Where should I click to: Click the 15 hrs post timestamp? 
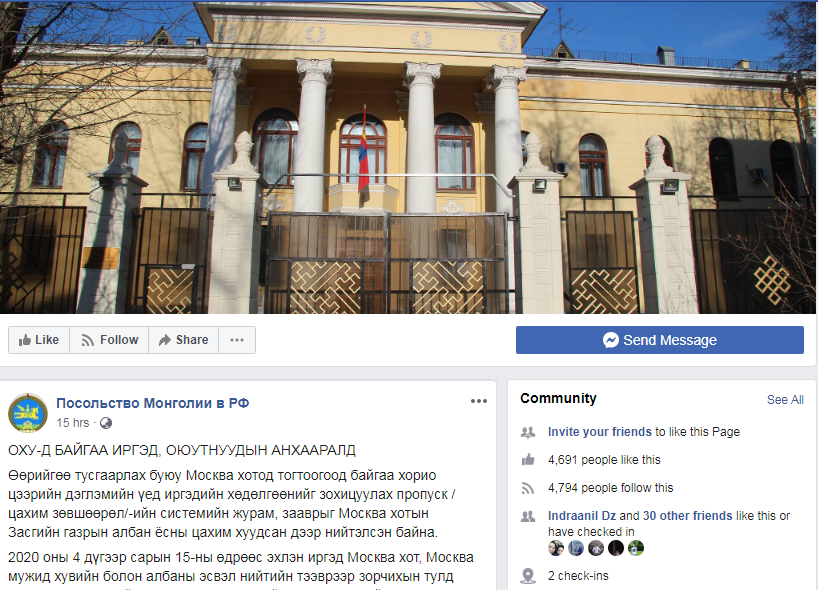pos(73,423)
